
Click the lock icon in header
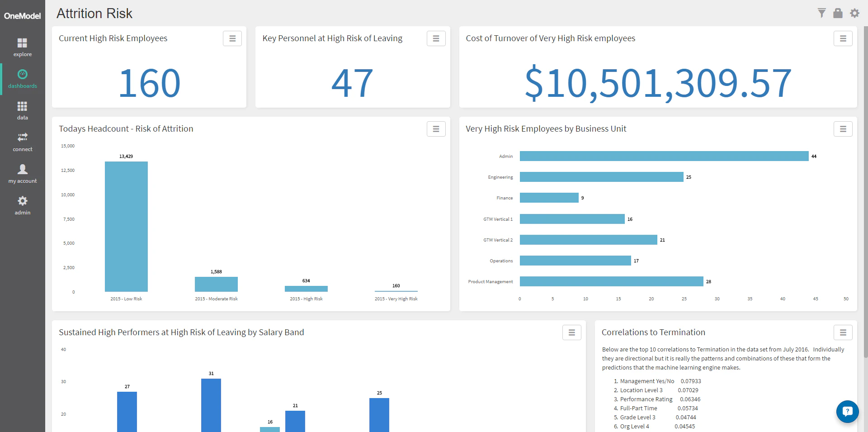point(838,13)
